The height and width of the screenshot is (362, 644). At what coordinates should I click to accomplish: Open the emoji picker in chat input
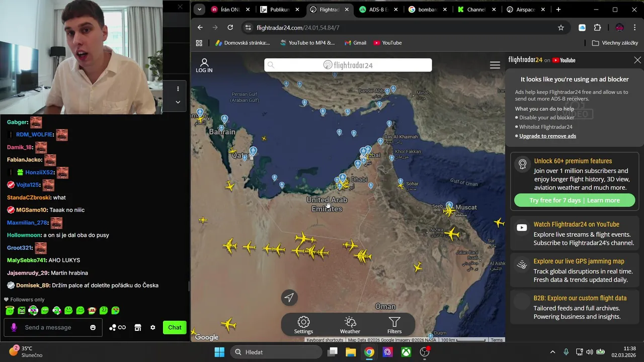pyautogui.click(x=93, y=327)
